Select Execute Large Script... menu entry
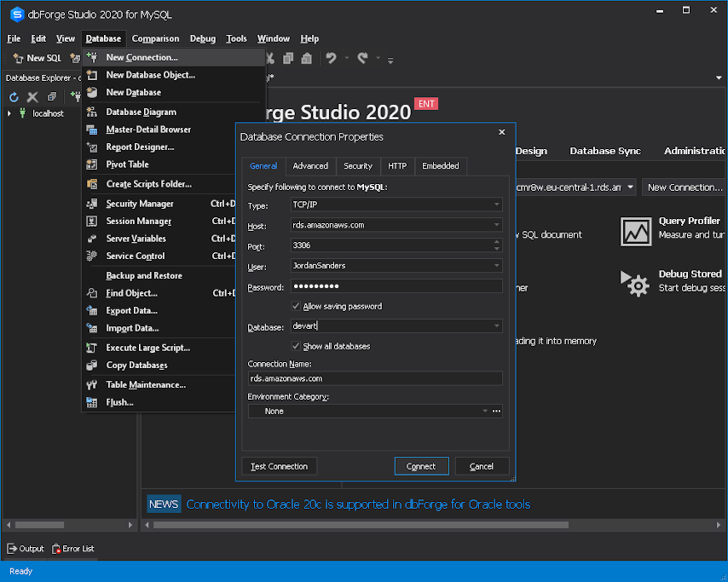This screenshot has height=582, width=728. [x=160, y=348]
